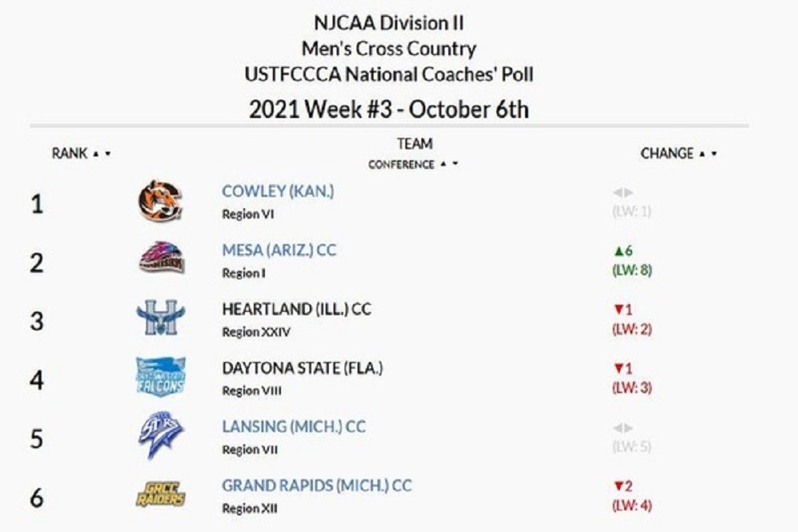Image resolution: width=798 pixels, height=532 pixels.
Task: Select the CHANGE column header
Action: [667, 152]
